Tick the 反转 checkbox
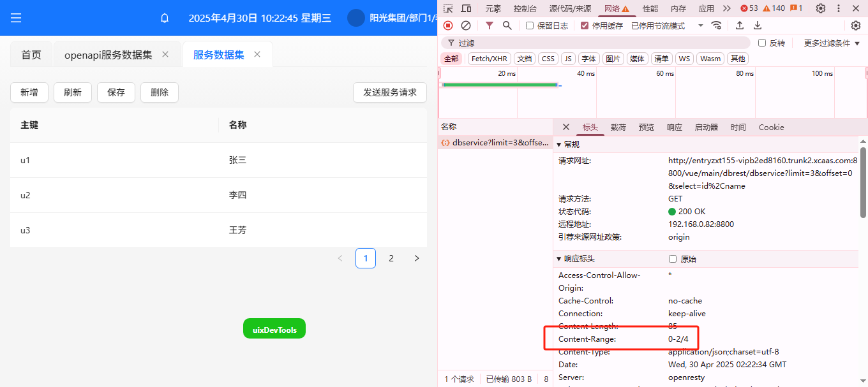The image size is (868, 387). coord(762,43)
